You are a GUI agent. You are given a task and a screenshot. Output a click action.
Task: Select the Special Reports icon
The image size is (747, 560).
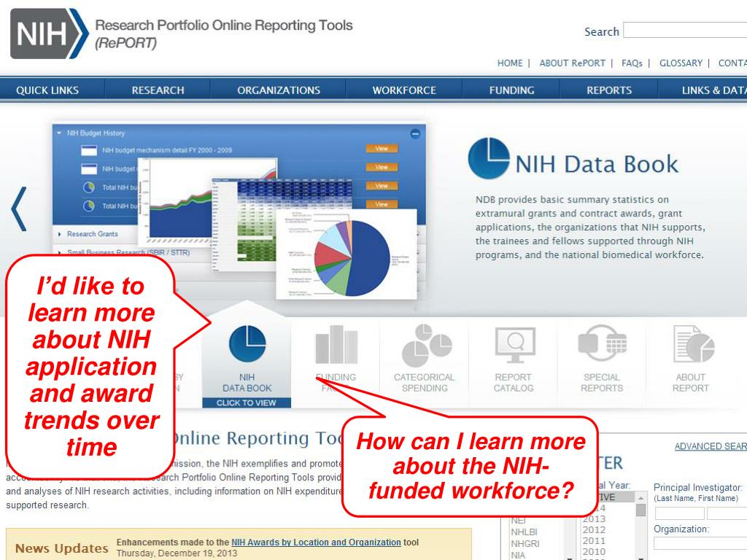click(603, 343)
